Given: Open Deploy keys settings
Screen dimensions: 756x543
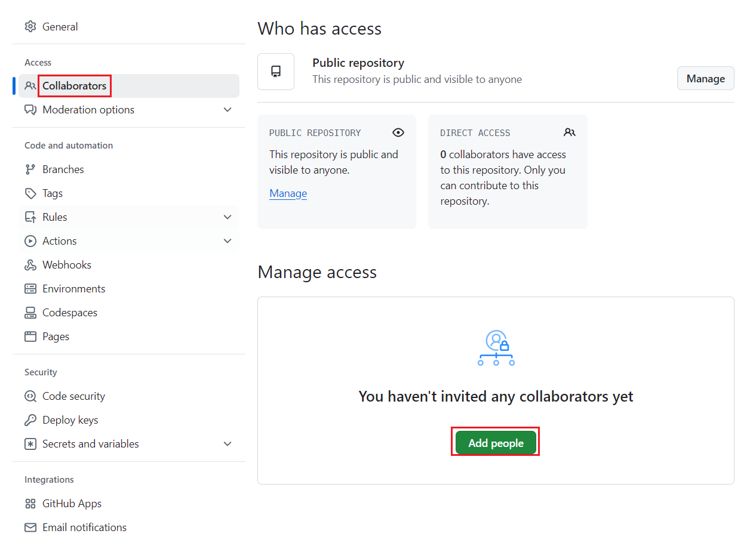Looking at the screenshot, I should [x=129, y=420].
